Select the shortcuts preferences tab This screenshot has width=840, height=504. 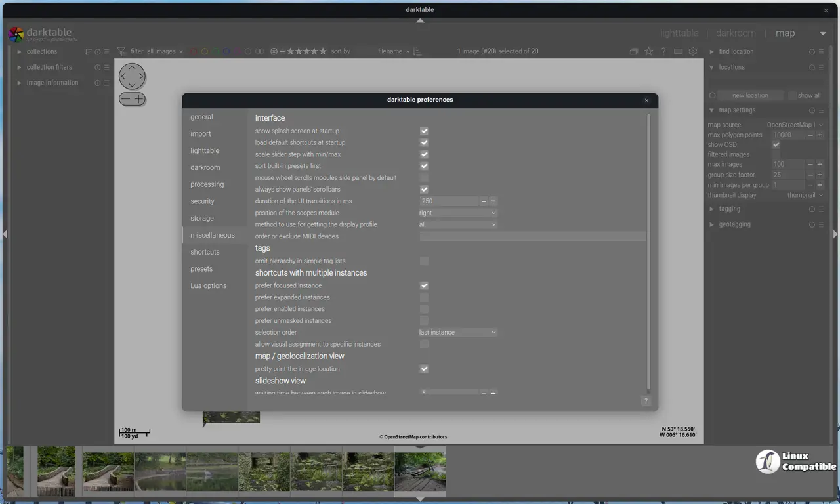click(x=205, y=252)
